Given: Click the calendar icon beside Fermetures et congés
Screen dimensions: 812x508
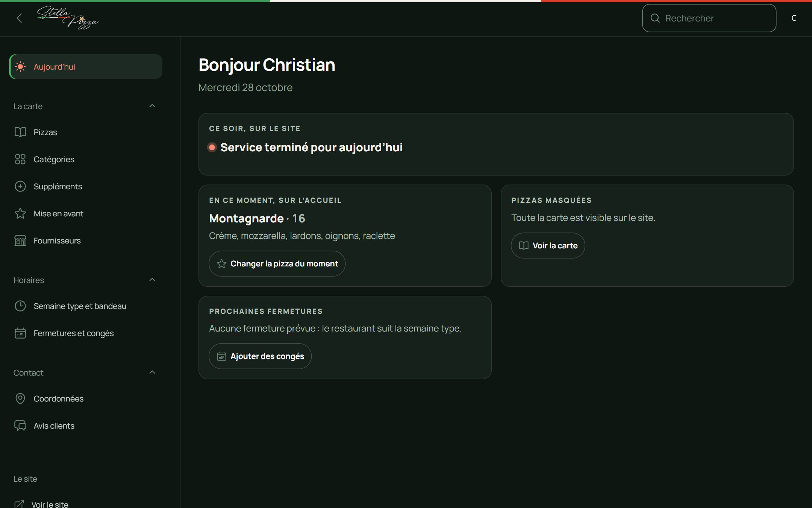Looking at the screenshot, I should [x=20, y=333].
